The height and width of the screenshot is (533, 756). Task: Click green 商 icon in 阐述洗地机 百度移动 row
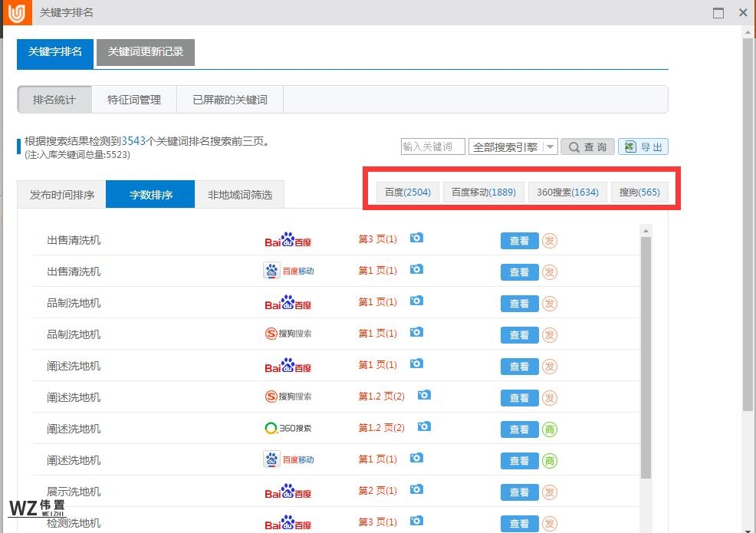[x=550, y=461]
